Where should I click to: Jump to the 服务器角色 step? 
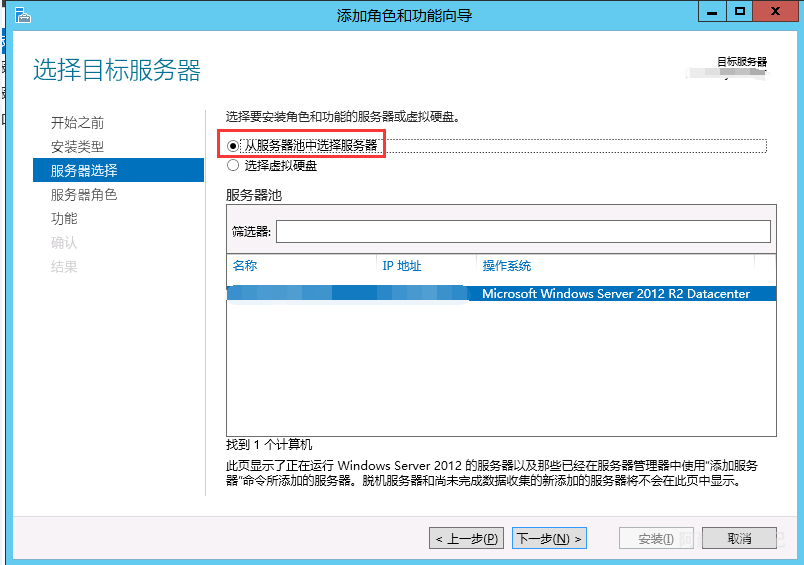(x=84, y=195)
